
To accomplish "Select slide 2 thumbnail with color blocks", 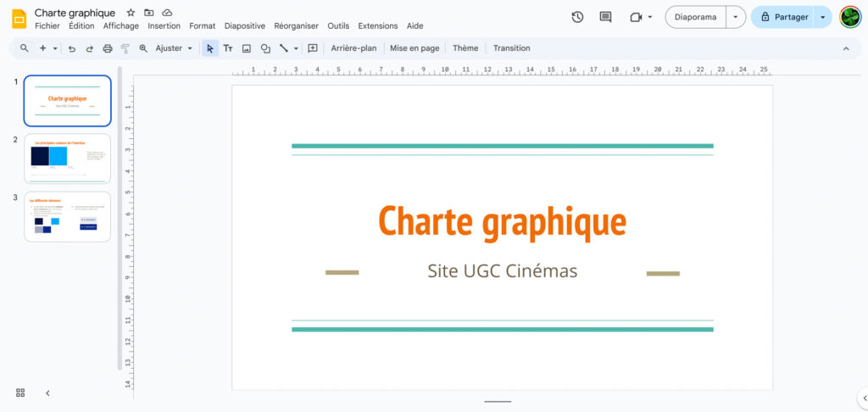I will pyautogui.click(x=68, y=159).
